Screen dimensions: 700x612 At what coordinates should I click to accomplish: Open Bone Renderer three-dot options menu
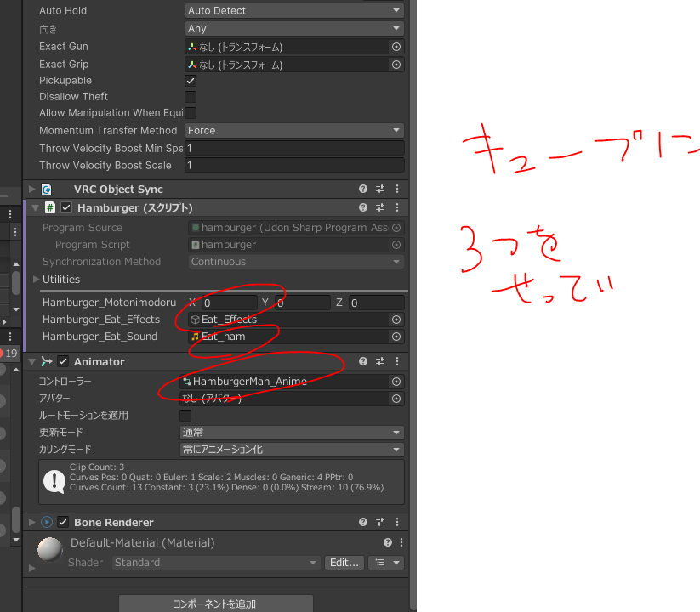pyautogui.click(x=396, y=522)
